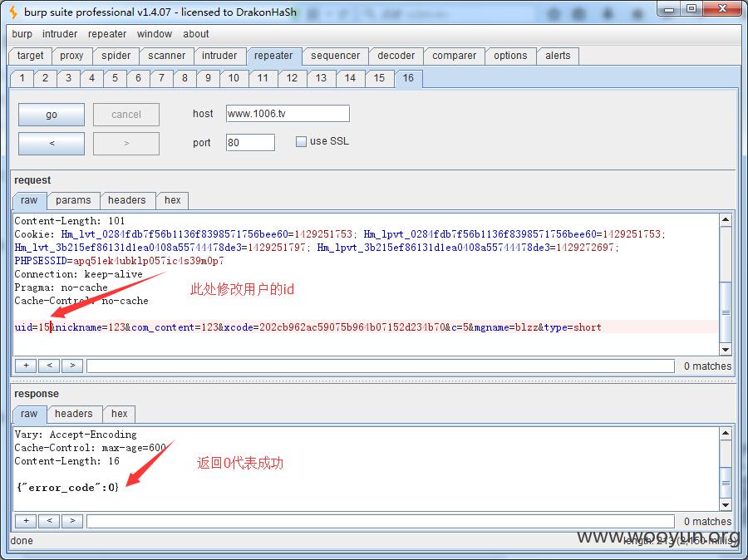The image size is (748, 560).
Task: Click the error_code response text
Action: pos(68,488)
